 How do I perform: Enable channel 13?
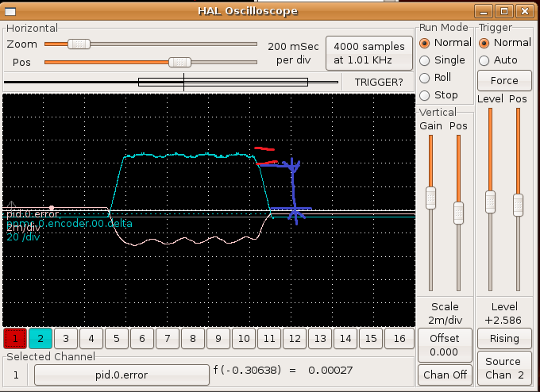click(x=320, y=339)
